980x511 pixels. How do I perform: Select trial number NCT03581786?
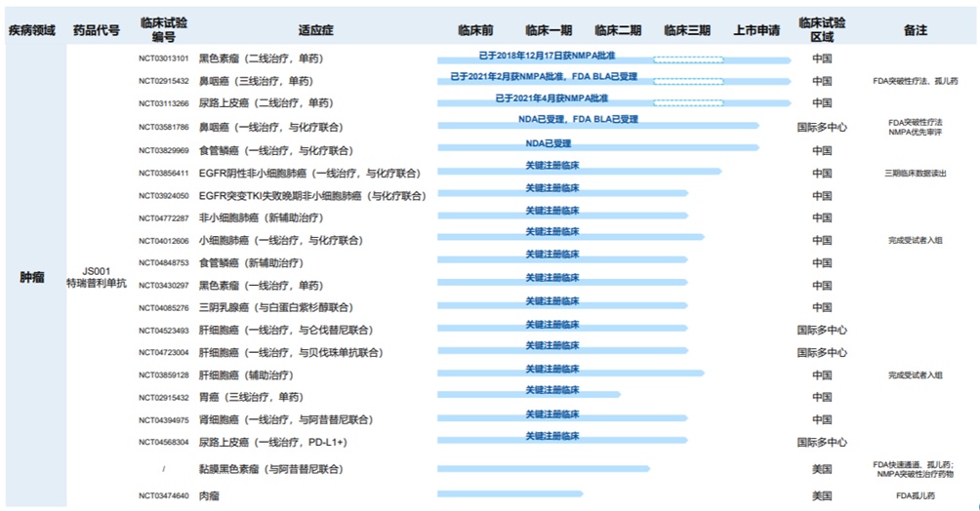point(164,127)
